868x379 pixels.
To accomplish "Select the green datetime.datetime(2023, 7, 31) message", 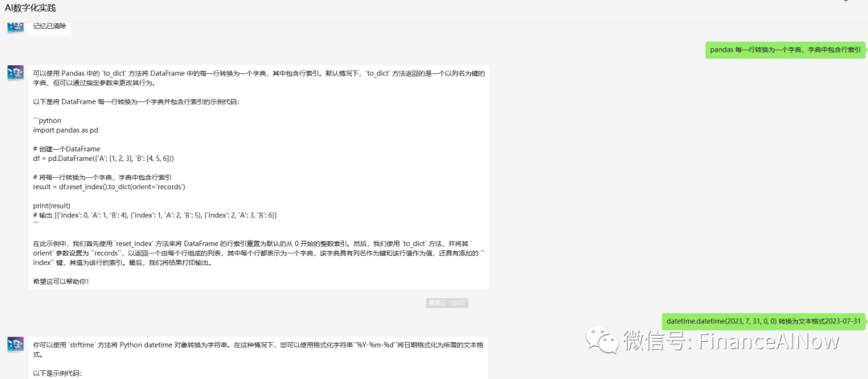I will (764, 321).
